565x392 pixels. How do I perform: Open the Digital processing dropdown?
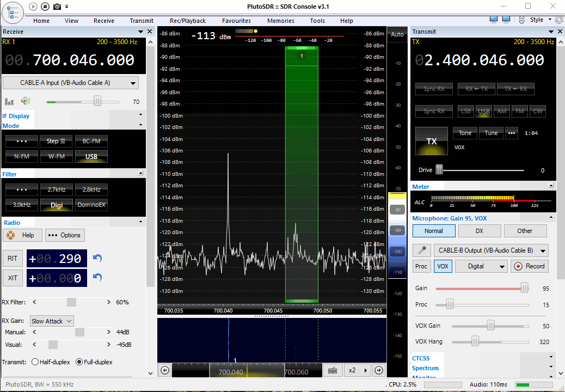481,266
